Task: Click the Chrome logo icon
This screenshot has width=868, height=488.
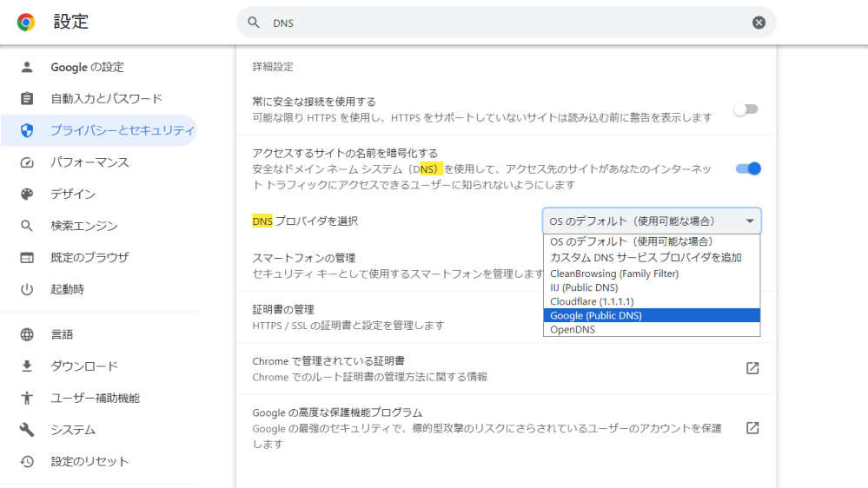Action: pyautogui.click(x=26, y=22)
